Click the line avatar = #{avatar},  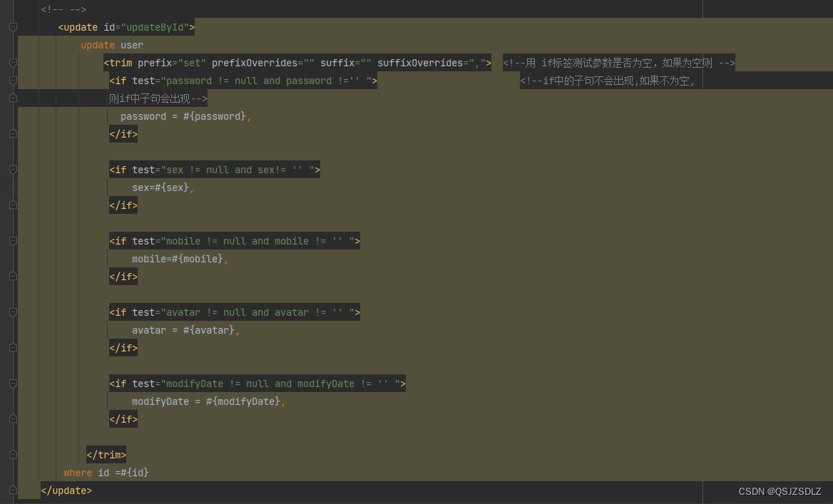(186, 330)
